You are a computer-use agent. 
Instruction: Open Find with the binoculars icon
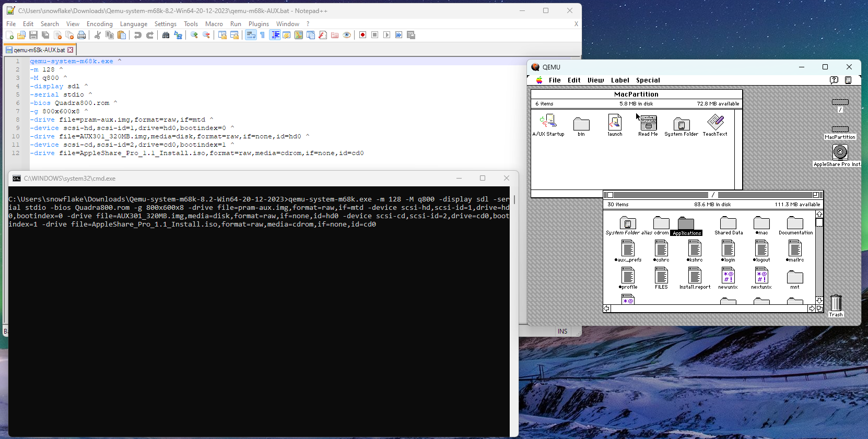[x=166, y=35]
